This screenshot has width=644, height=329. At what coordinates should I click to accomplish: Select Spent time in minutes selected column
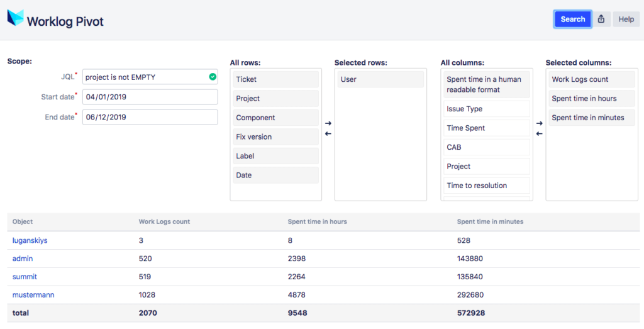592,118
